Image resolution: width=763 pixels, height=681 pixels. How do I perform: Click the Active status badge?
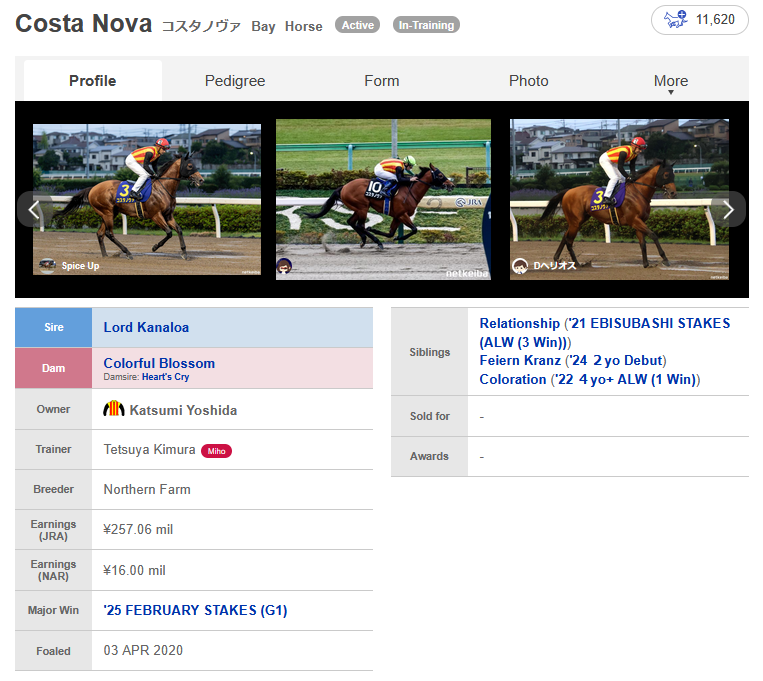point(358,25)
